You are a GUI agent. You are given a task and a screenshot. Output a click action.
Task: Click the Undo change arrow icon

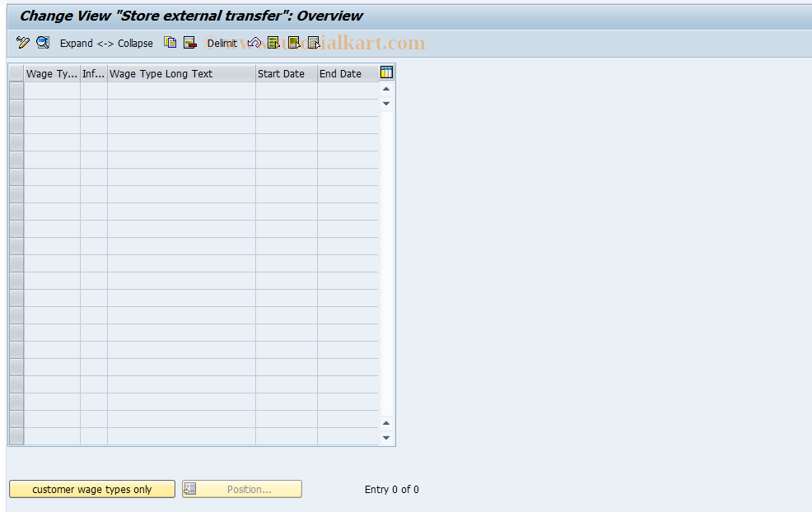[254, 43]
